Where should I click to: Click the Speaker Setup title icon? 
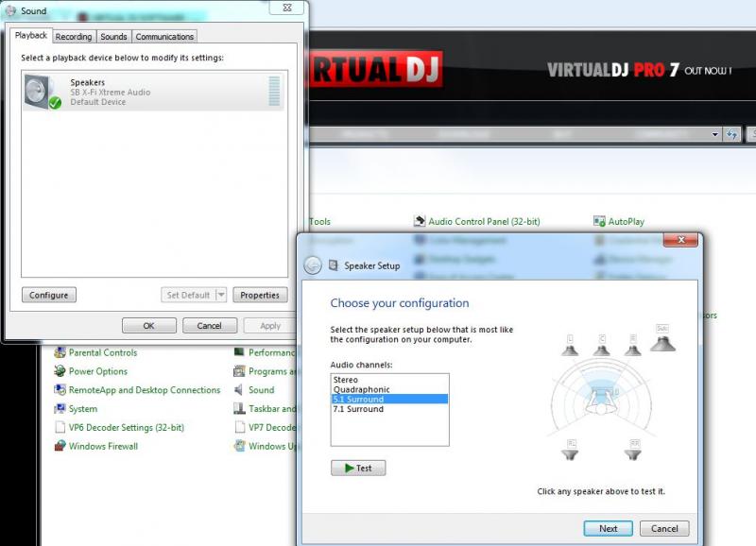point(333,265)
